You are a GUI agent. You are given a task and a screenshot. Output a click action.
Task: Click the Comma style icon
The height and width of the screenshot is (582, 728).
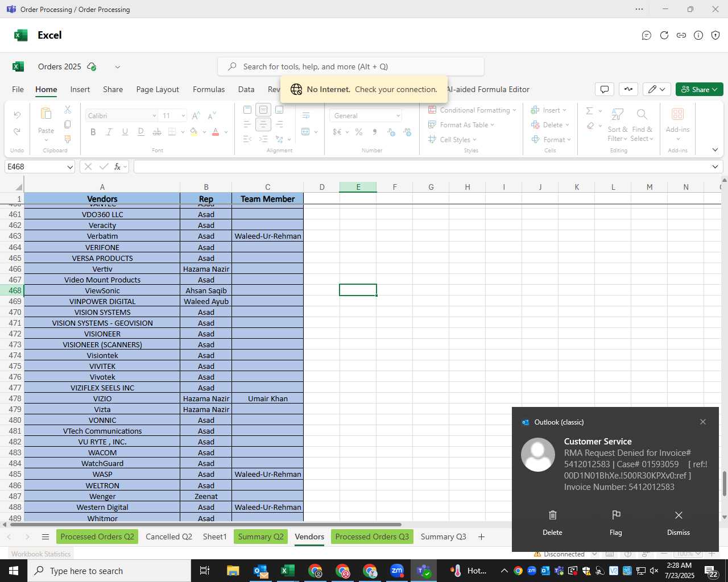pos(375,132)
